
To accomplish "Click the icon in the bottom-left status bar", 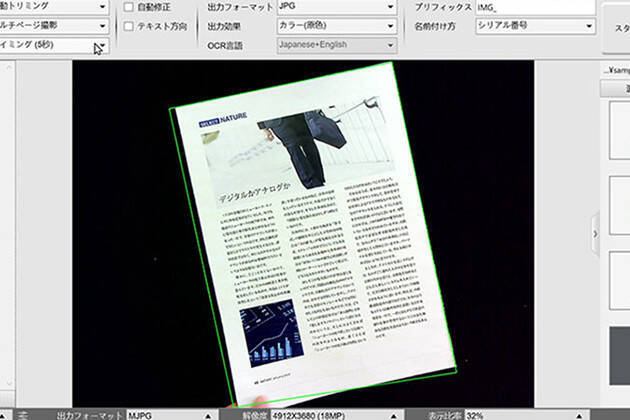I will [22, 414].
